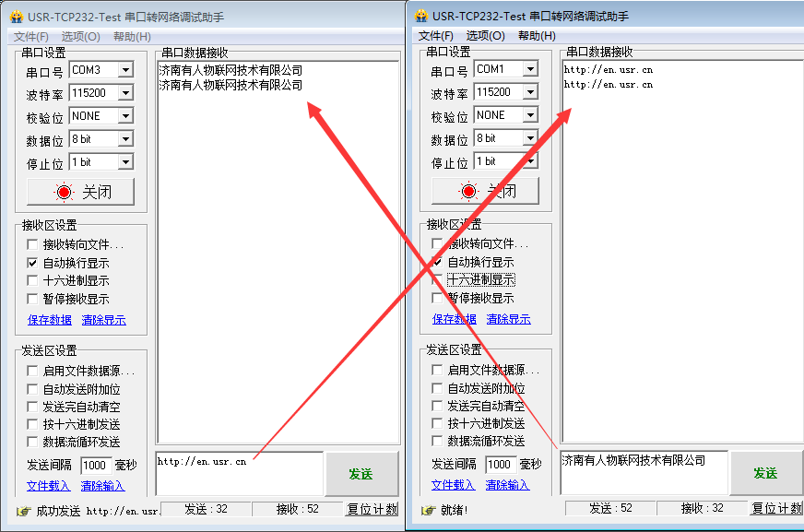Expand data bits 8 bit dropdown in right window
This screenshot has height=532, width=804.
click(531, 138)
